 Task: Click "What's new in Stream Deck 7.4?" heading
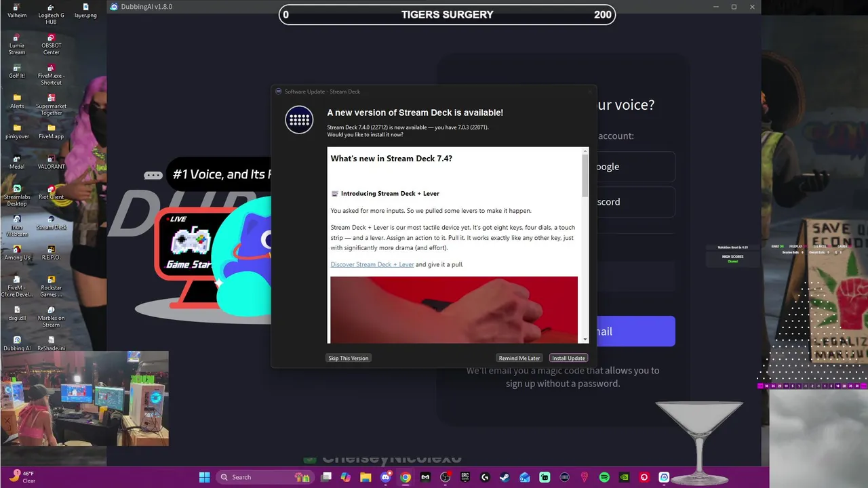(x=391, y=159)
